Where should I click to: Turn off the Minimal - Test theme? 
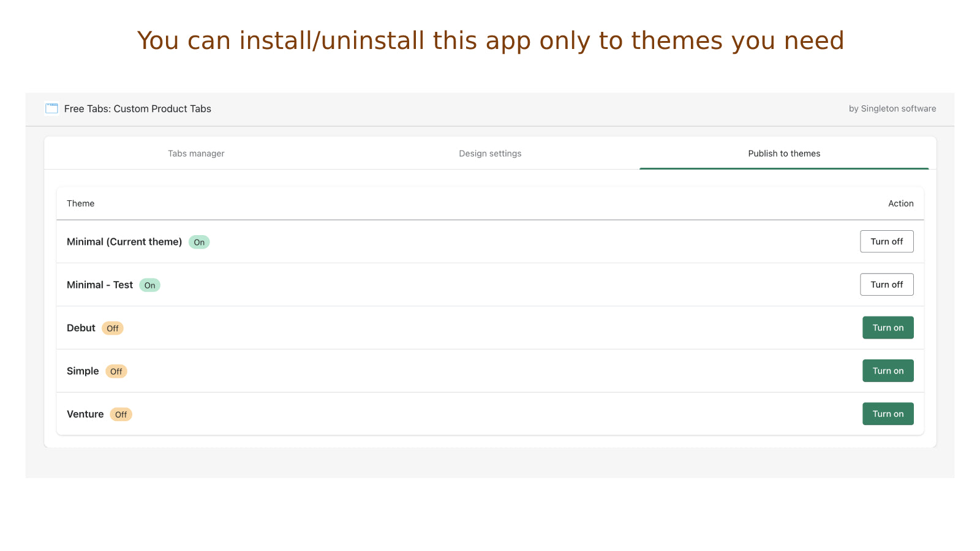(887, 284)
